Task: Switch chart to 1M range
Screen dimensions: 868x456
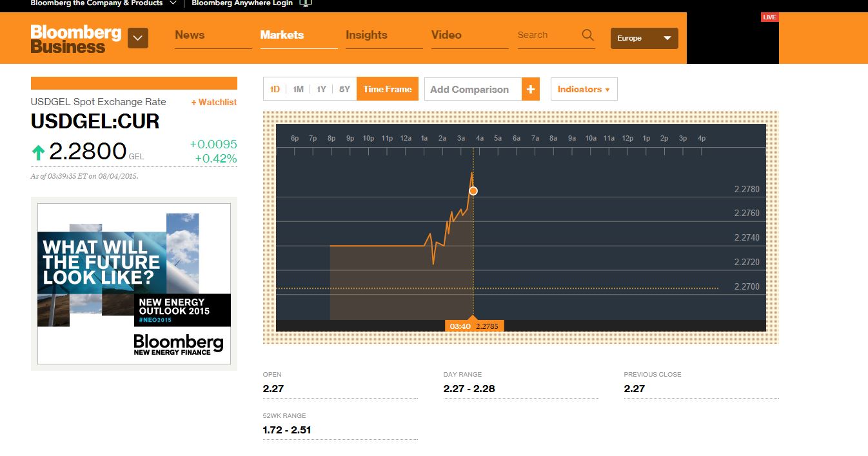Action: coord(298,90)
